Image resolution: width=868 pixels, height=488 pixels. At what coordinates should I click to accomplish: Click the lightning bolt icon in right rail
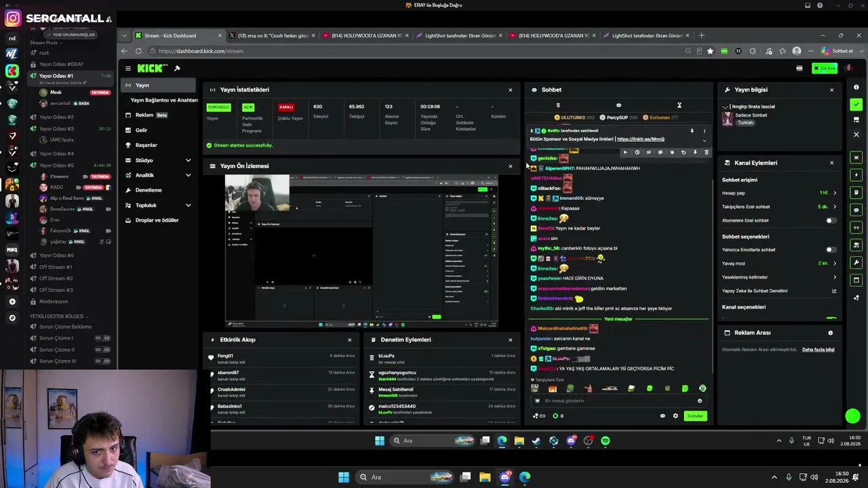pos(856,175)
